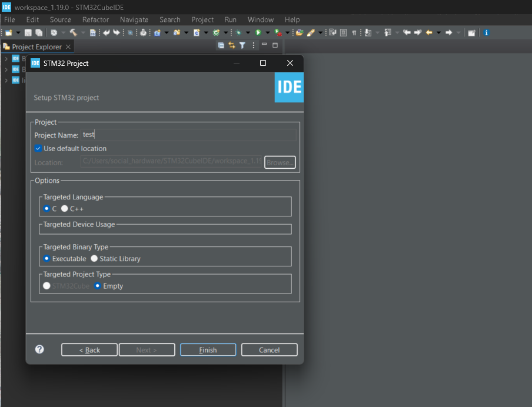
Task: Click Collapse All in Project Explorer
Action: click(x=221, y=45)
